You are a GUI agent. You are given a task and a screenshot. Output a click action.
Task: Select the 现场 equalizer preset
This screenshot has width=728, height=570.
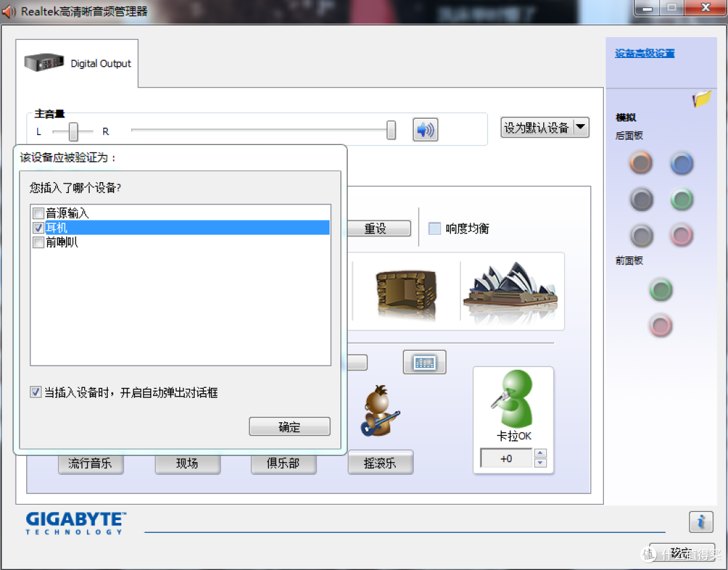click(x=187, y=463)
